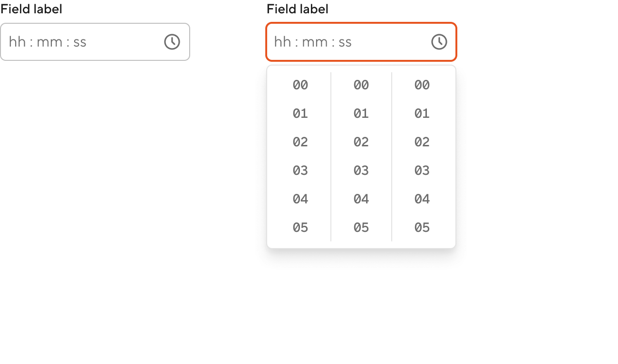Choose 01 in the seconds column
The width and height of the screenshot is (618, 364).
(x=422, y=114)
